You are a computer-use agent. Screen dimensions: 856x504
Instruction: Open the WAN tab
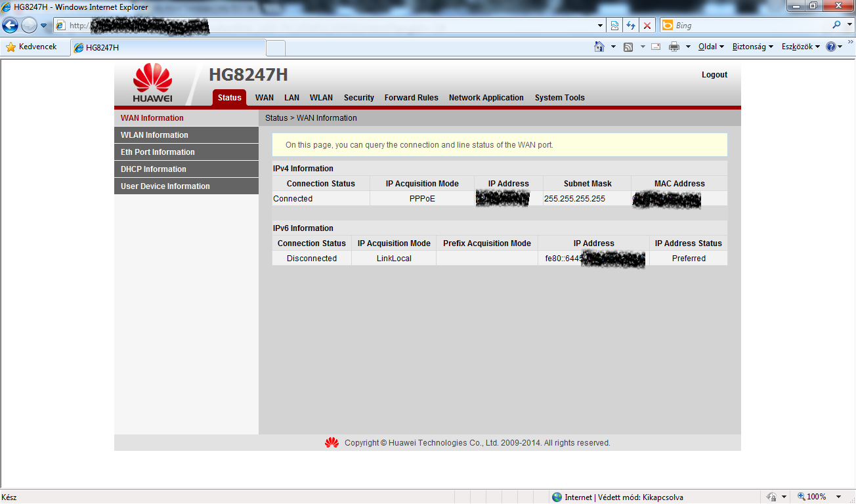[x=265, y=98]
